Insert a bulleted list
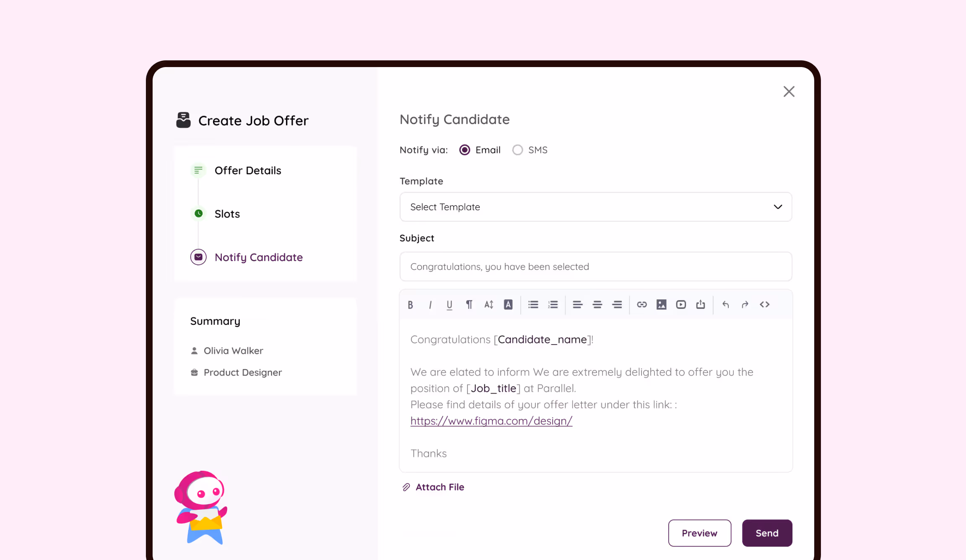This screenshot has width=966, height=560. click(x=533, y=305)
